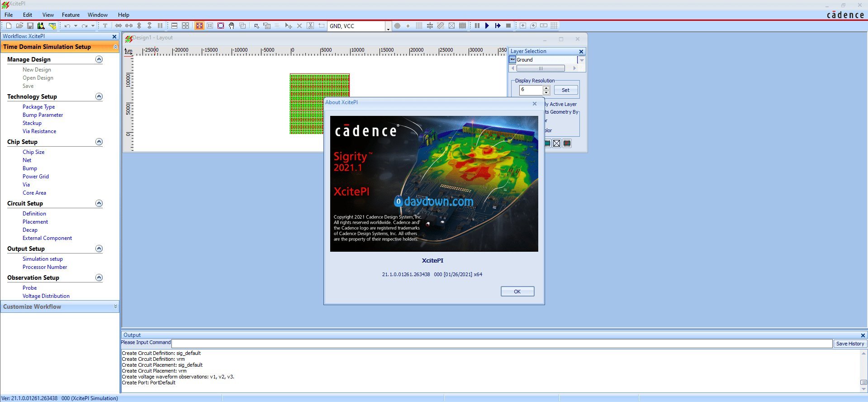Close the Output panel
Image resolution: width=868 pixels, height=402 pixels.
[x=863, y=335]
